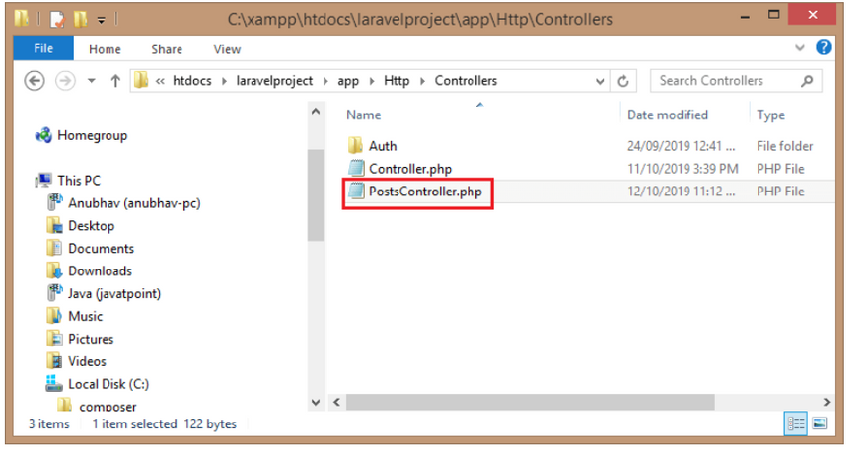Viewport: 868px width, 461px height.
Task: Switch to details view in status bar
Action: [796, 423]
